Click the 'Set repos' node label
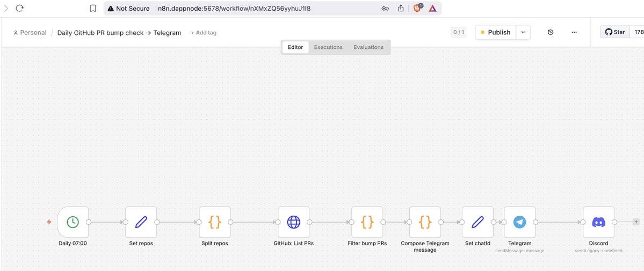Image resolution: width=644 pixels, height=271 pixels. 141,243
